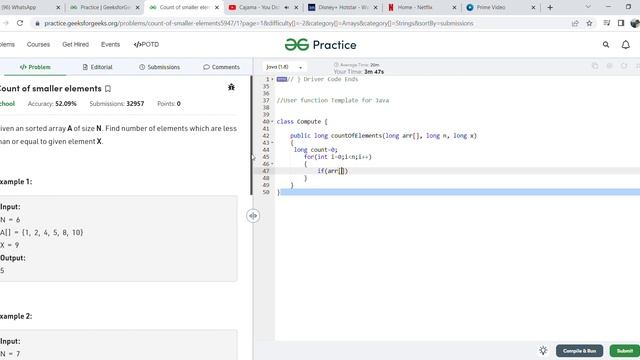
Task: Open the POTD link
Action: (146, 44)
